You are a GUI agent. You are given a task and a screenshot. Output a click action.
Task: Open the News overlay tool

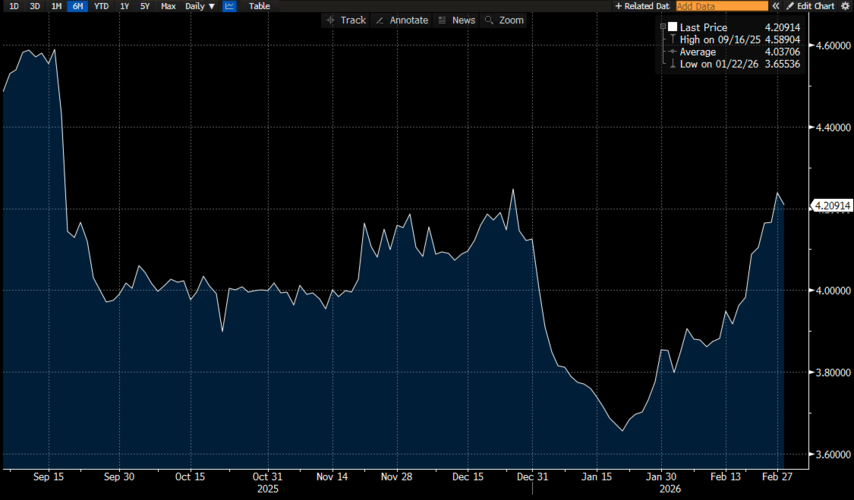tap(456, 20)
